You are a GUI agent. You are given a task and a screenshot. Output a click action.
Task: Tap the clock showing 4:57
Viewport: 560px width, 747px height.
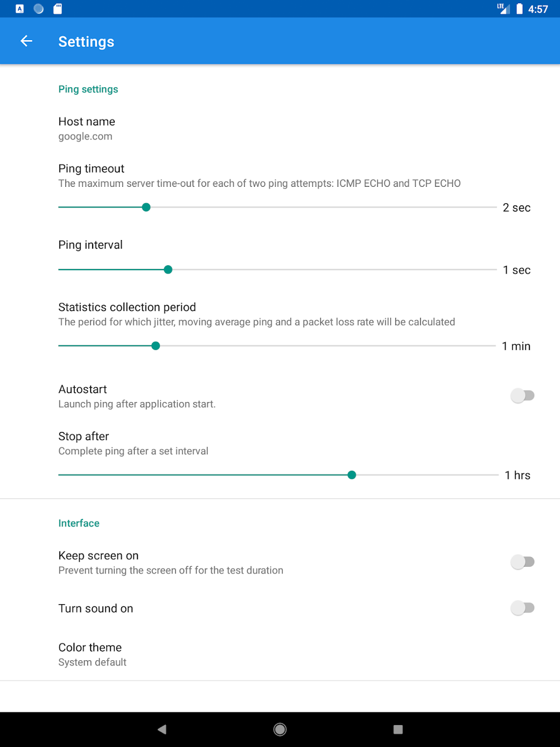[539, 9]
